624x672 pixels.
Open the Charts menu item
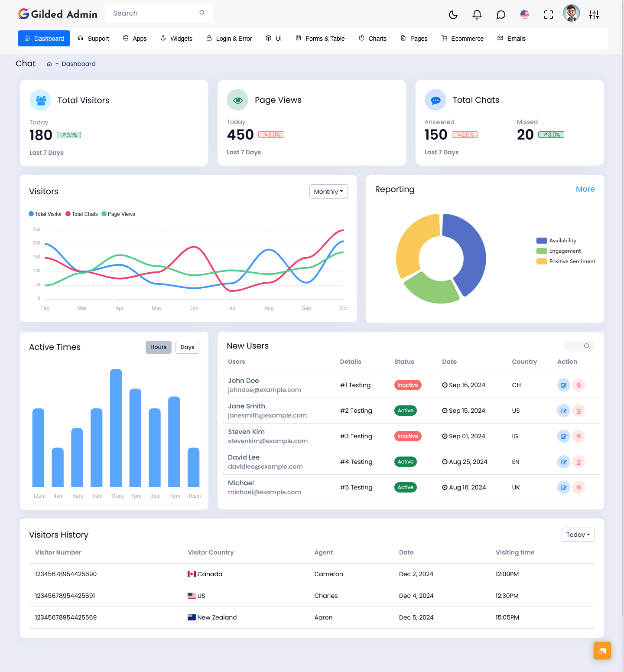(373, 39)
